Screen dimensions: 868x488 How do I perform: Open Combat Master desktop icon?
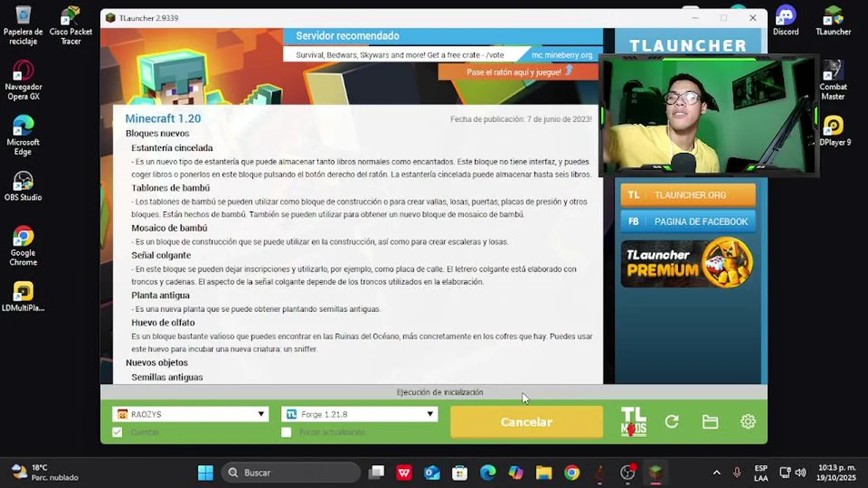833,80
